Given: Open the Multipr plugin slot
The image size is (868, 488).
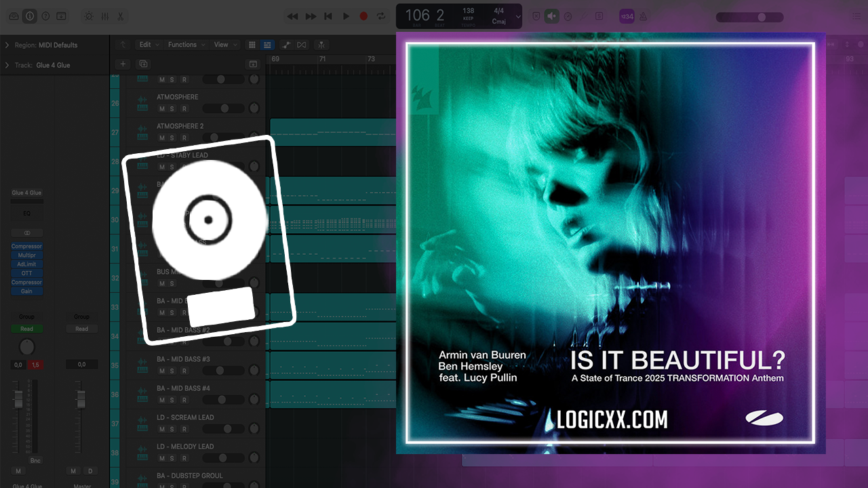Looking at the screenshot, I should point(26,256).
